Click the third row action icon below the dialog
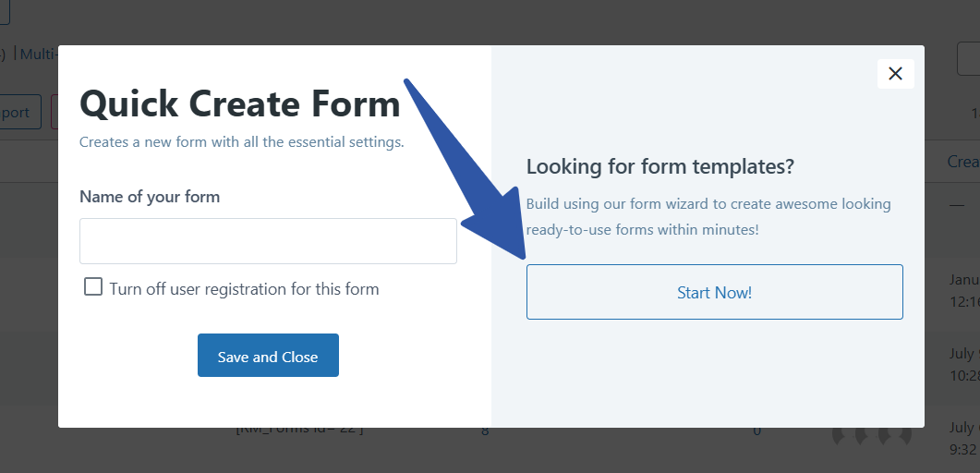The height and width of the screenshot is (473, 980). point(883,434)
